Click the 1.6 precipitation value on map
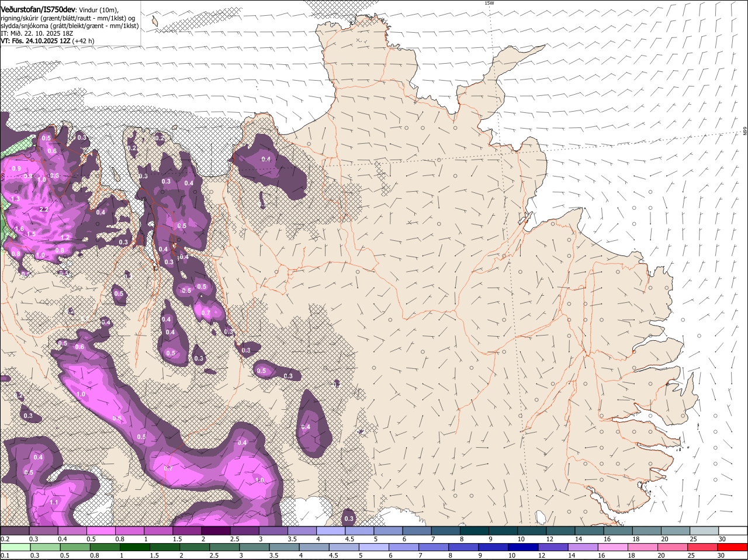748x560 pixels. tap(19, 229)
